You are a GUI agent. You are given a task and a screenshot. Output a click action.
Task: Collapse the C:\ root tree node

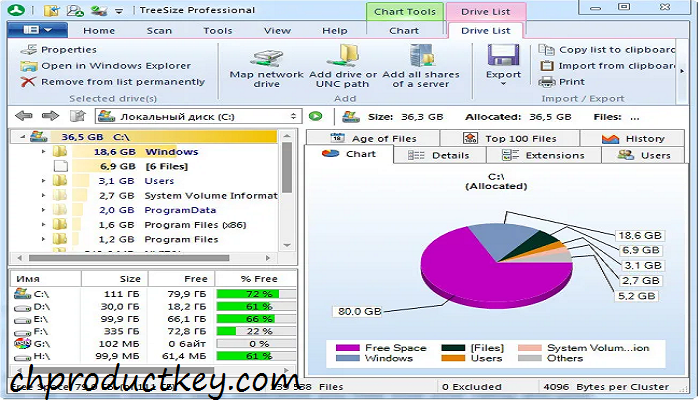(x=22, y=137)
